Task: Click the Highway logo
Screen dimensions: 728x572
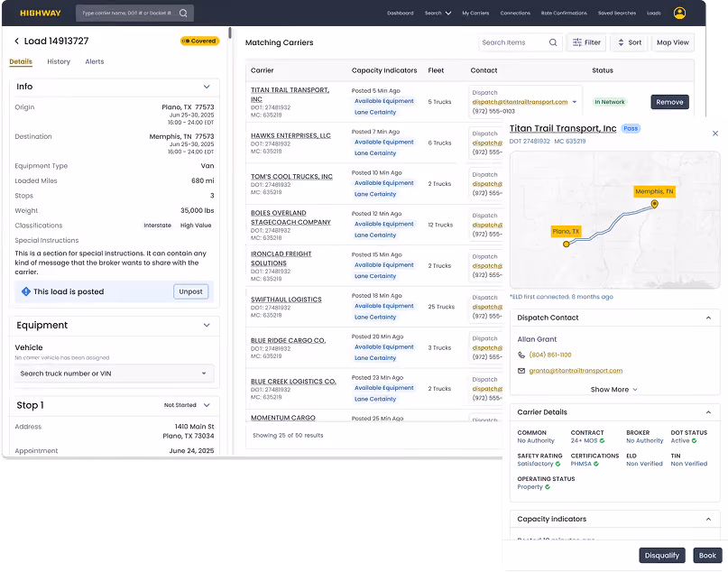Action: click(x=41, y=13)
